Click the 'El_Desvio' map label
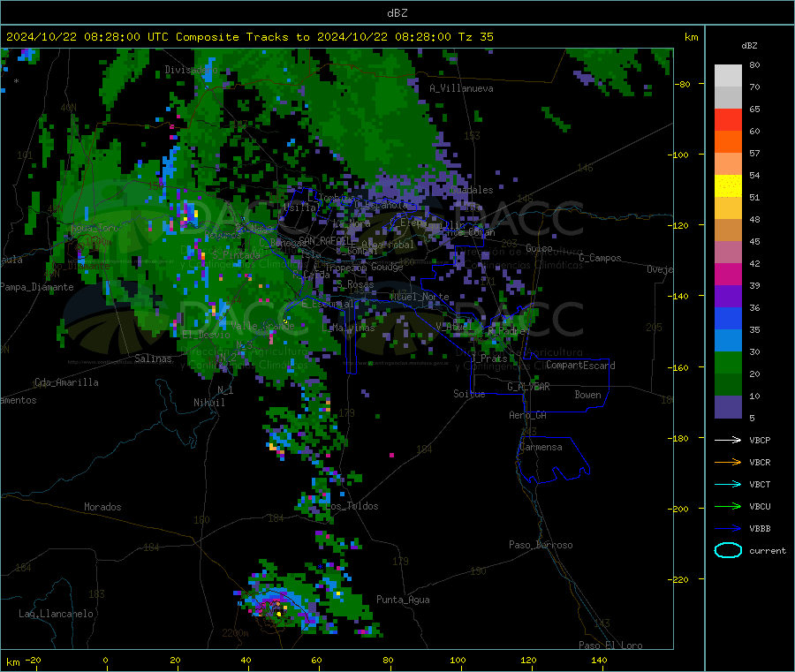Screen dimensions: 795x672 [206, 335]
